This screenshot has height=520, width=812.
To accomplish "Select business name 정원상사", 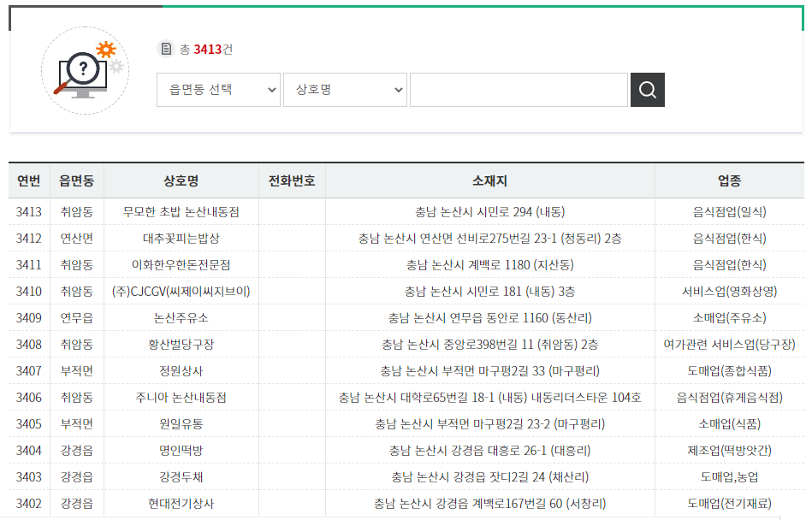I will coord(181,371).
